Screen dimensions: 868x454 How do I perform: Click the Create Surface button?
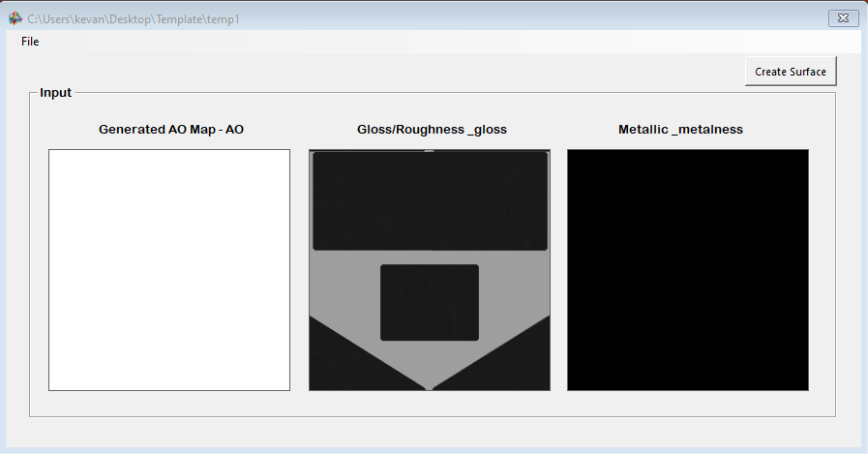pos(790,72)
